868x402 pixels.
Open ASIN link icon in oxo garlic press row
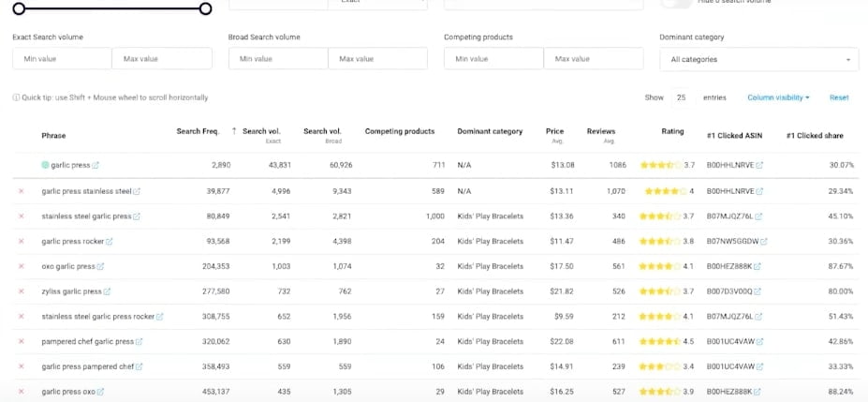click(758, 266)
